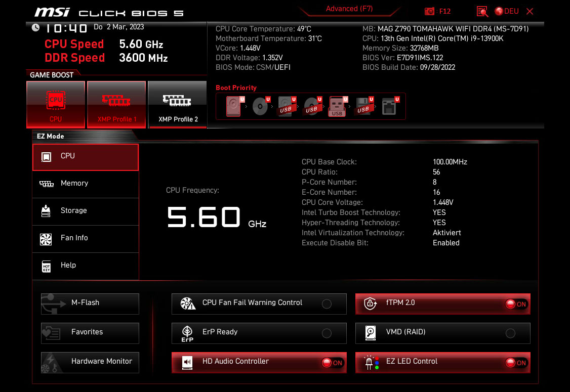
Task: Click the CPU chip icon in sidebar
Action: click(x=46, y=157)
